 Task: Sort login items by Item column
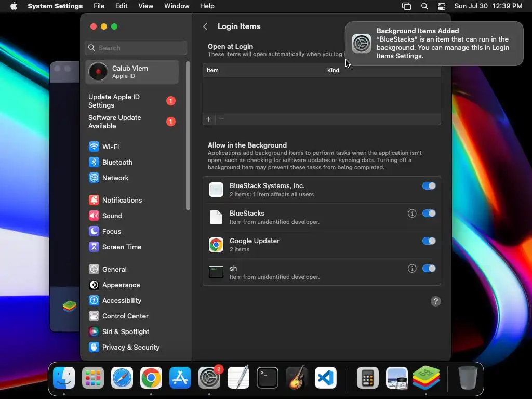click(x=212, y=70)
